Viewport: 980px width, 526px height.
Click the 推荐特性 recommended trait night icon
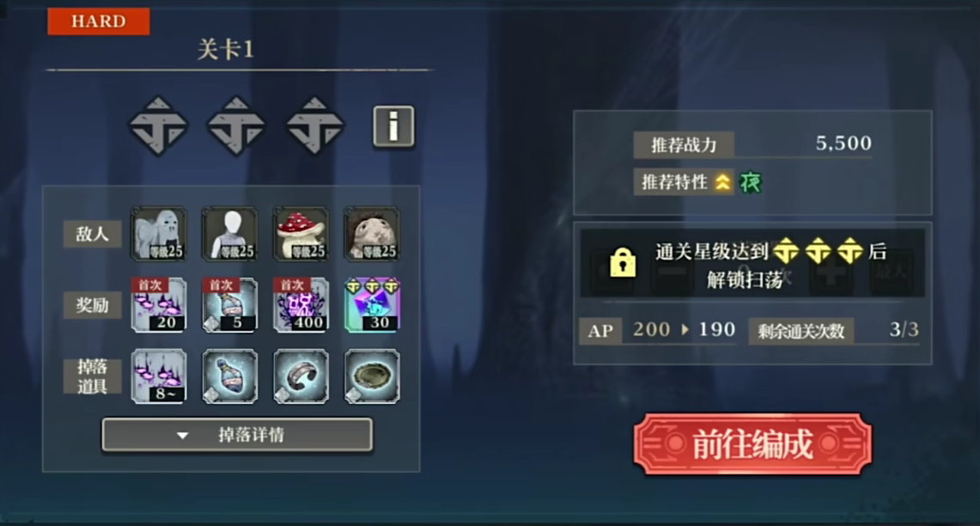pos(751,182)
